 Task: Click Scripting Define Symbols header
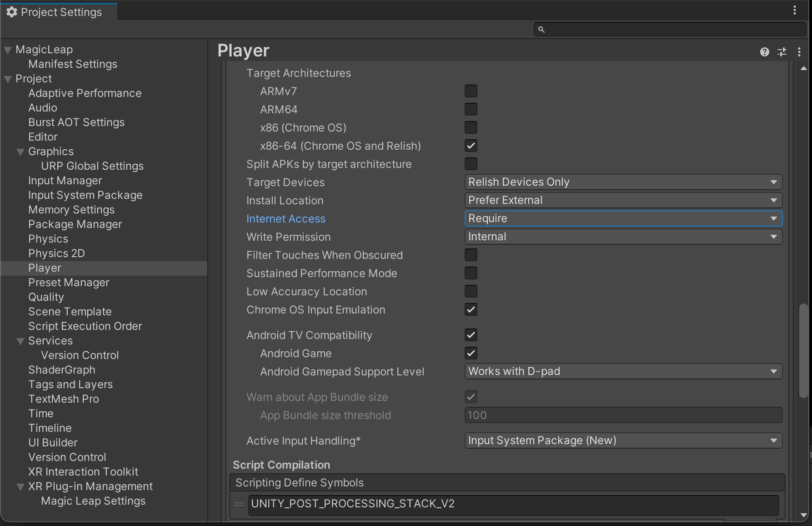click(x=507, y=483)
